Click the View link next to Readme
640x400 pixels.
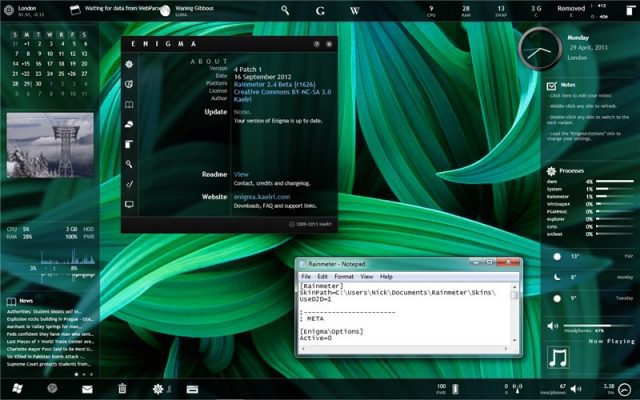point(241,174)
